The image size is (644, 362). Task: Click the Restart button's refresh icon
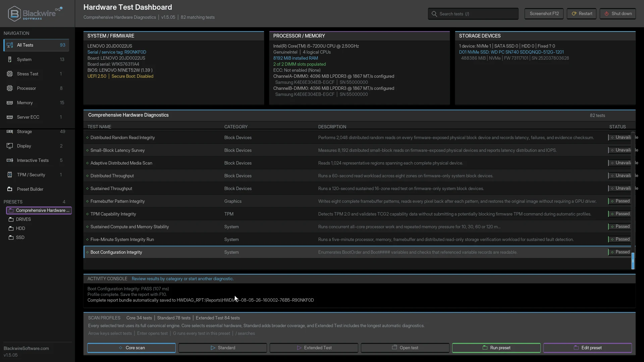pyautogui.click(x=574, y=14)
